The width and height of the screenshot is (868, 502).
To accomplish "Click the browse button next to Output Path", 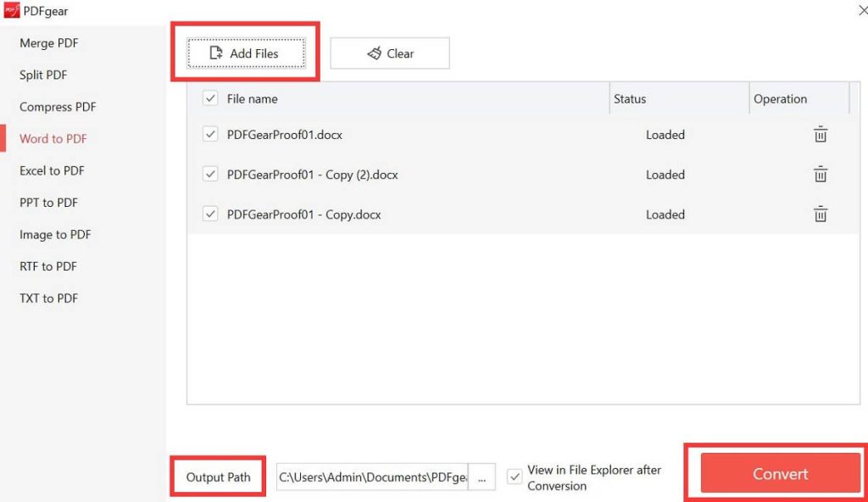I will (x=481, y=477).
